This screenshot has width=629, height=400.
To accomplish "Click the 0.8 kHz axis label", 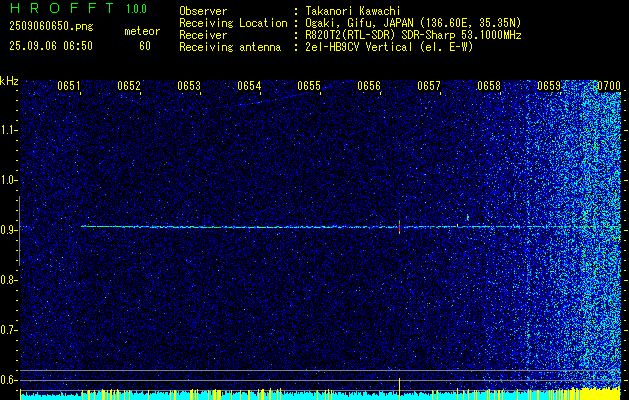I will (8, 280).
